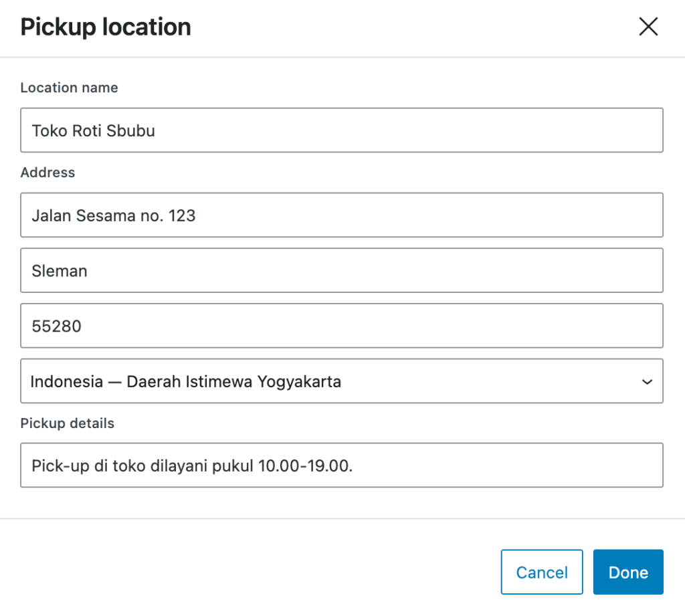Click the Done button
685x616 pixels.
click(627, 572)
